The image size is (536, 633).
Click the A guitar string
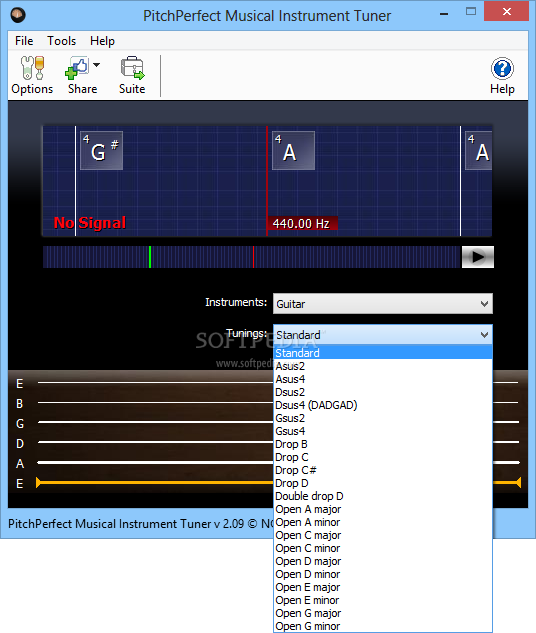pyautogui.click(x=155, y=462)
